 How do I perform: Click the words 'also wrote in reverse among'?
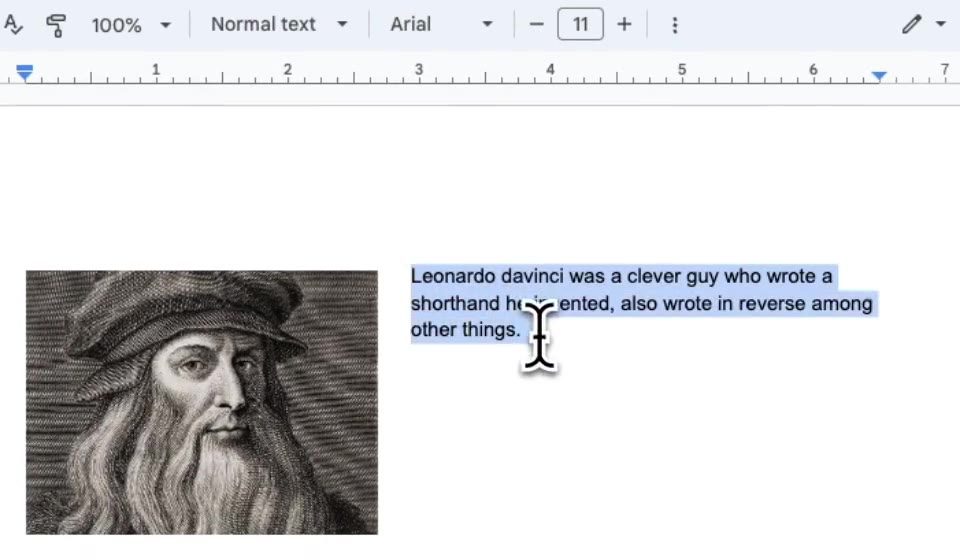click(746, 304)
